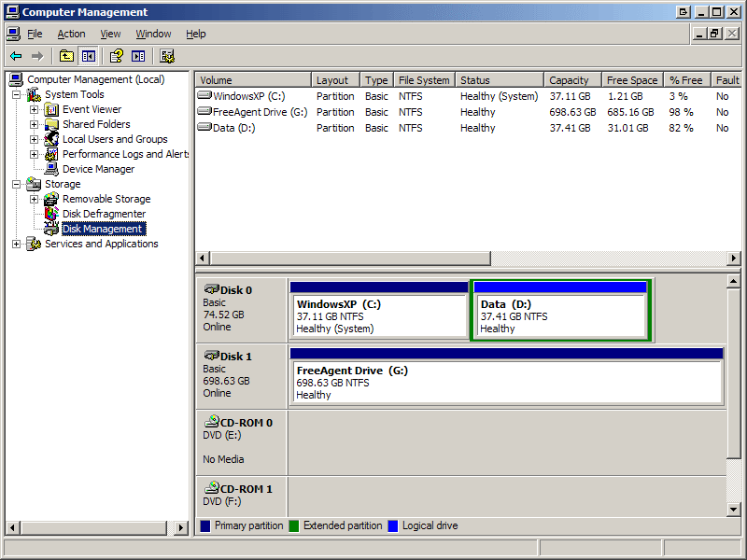Viewport: 747px width, 560px height.
Task: Collapse the System Tools node
Action: pos(17,94)
